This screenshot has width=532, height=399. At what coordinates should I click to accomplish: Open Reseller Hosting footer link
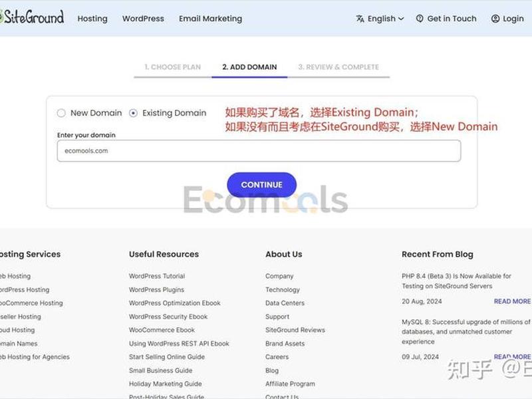click(x=21, y=317)
